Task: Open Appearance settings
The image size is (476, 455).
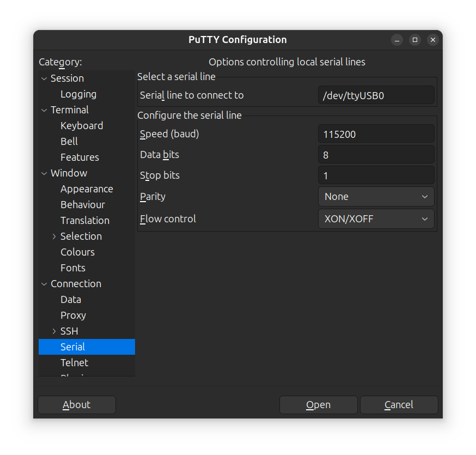Action: pyautogui.click(x=87, y=189)
